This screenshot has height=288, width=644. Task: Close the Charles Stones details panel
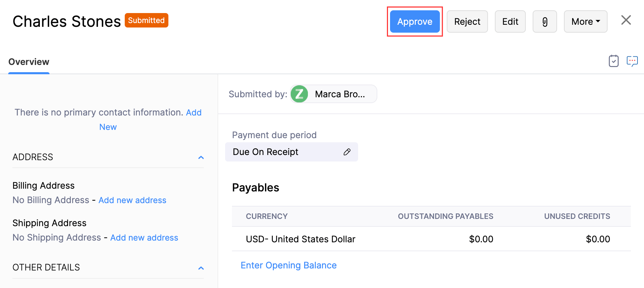point(626,20)
